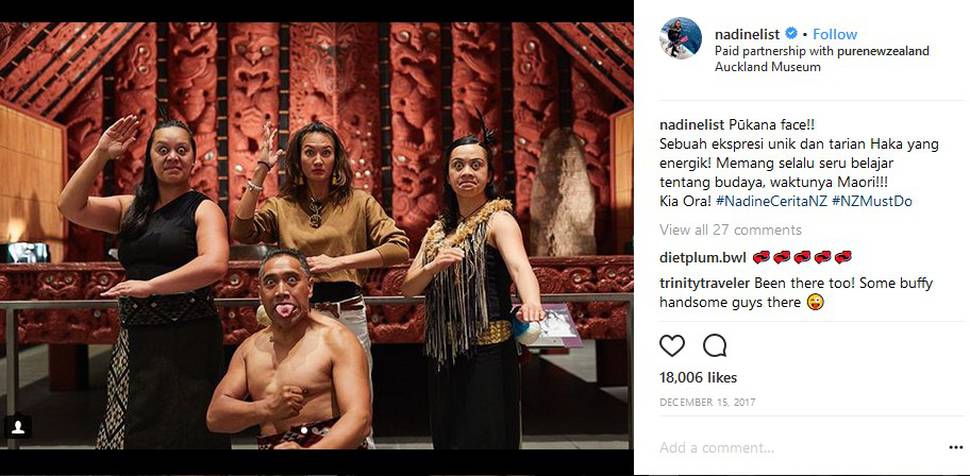Expand View all 27 comments
This screenshot has width=970, height=476.
pyautogui.click(x=730, y=230)
